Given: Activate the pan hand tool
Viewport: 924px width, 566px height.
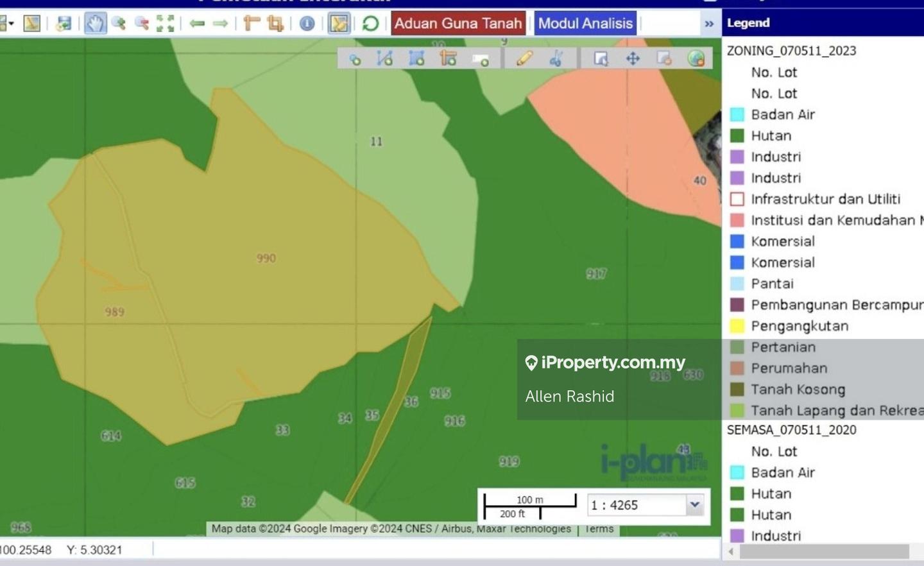Looking at the screenshot, I should pyautogui.click(x=95, y=24).
